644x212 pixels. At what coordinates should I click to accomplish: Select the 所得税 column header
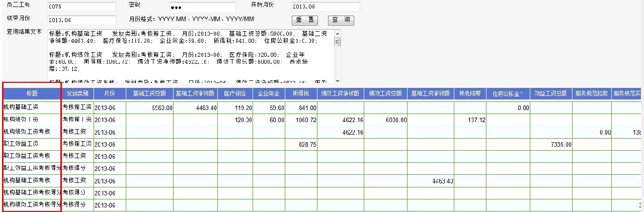[301, 93]
